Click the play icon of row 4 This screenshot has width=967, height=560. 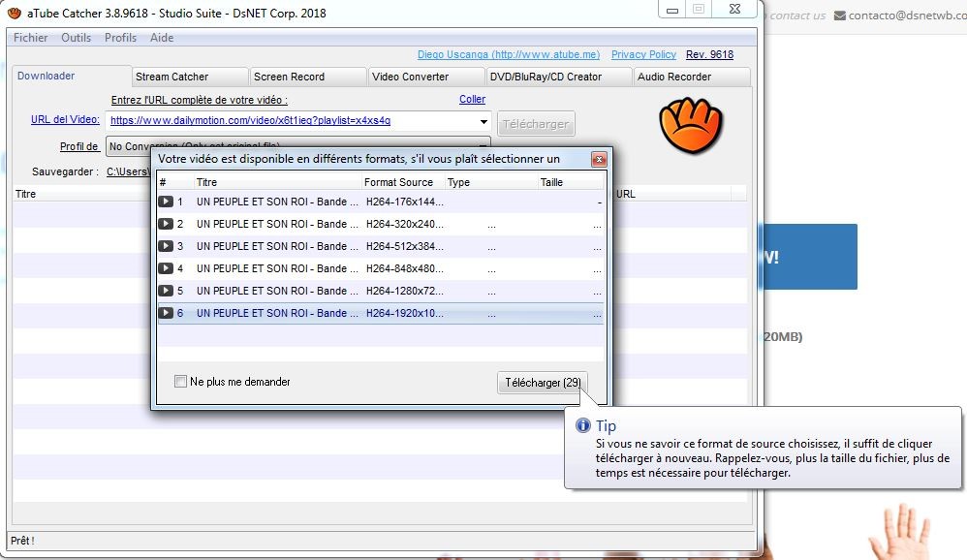pyautogui.click(x=166, y=268)
